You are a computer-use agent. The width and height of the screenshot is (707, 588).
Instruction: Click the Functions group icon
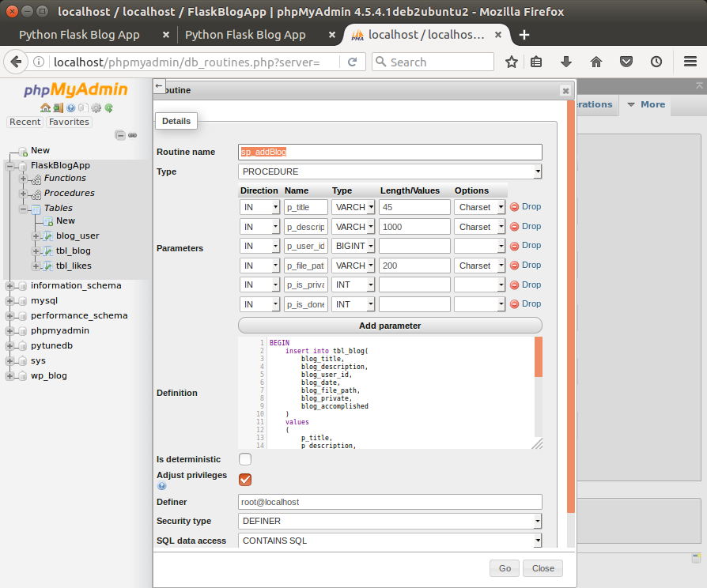pos(36,179)
